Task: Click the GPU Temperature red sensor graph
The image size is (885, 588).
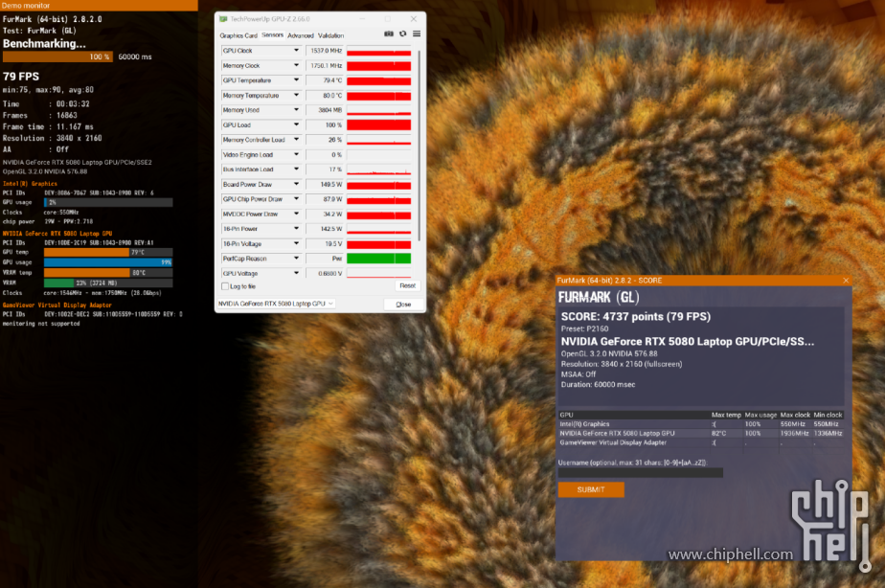Action: pyautogui.click(x=378, y=80)
